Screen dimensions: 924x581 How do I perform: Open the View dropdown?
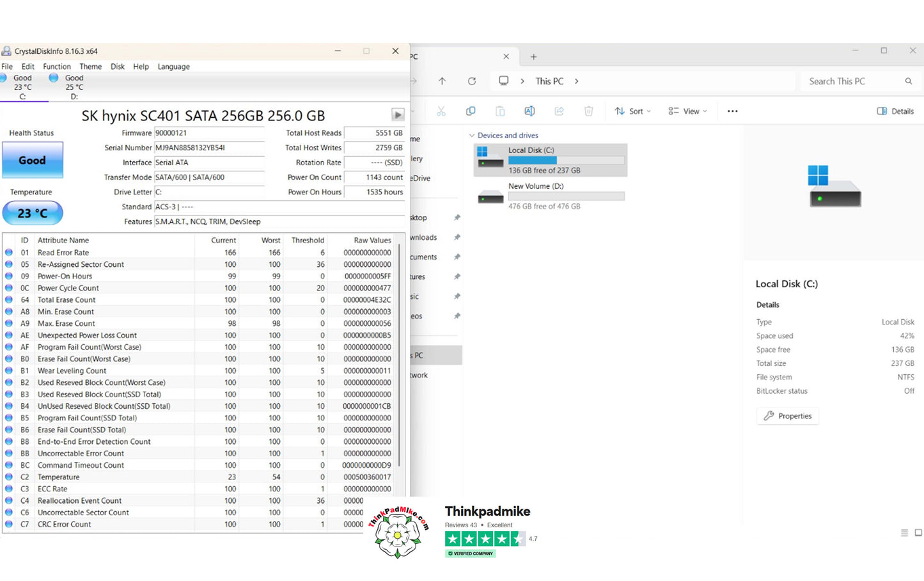687,111
